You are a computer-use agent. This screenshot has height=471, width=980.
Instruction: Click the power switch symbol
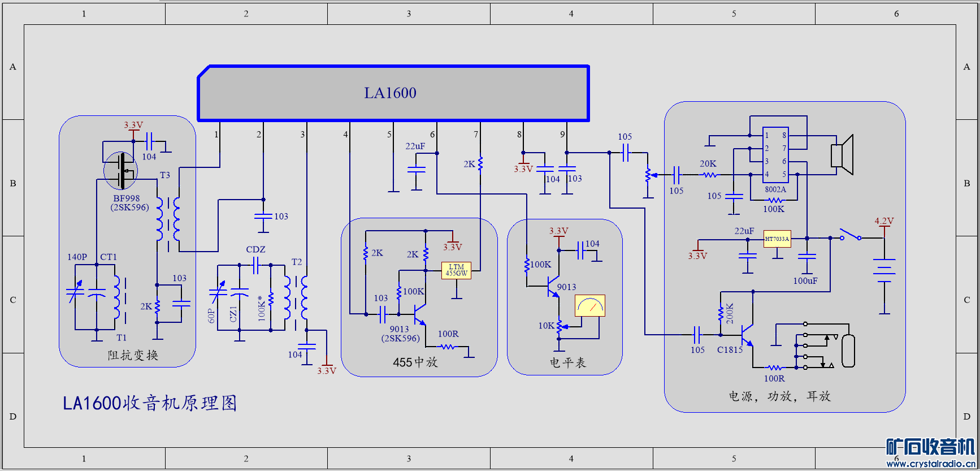[850, 235]
